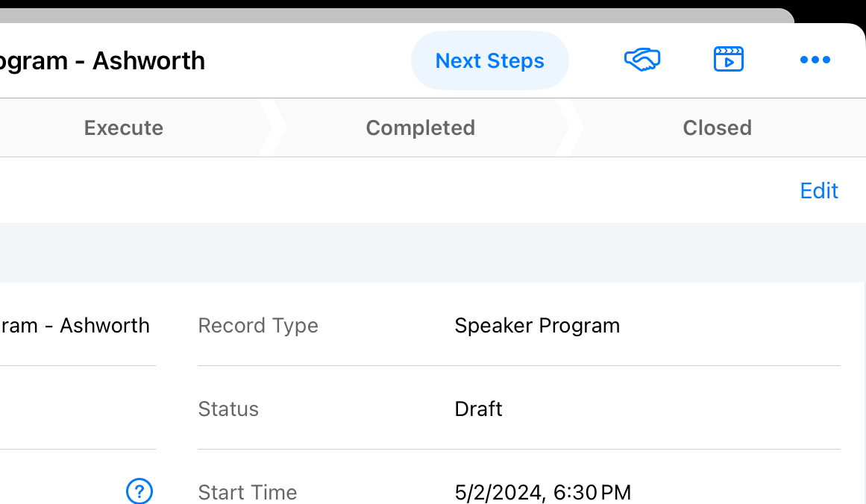Click the bold header title ending in Ashworth
The height and width of the screenshot is (504, 866).
(x=103, y=61)
